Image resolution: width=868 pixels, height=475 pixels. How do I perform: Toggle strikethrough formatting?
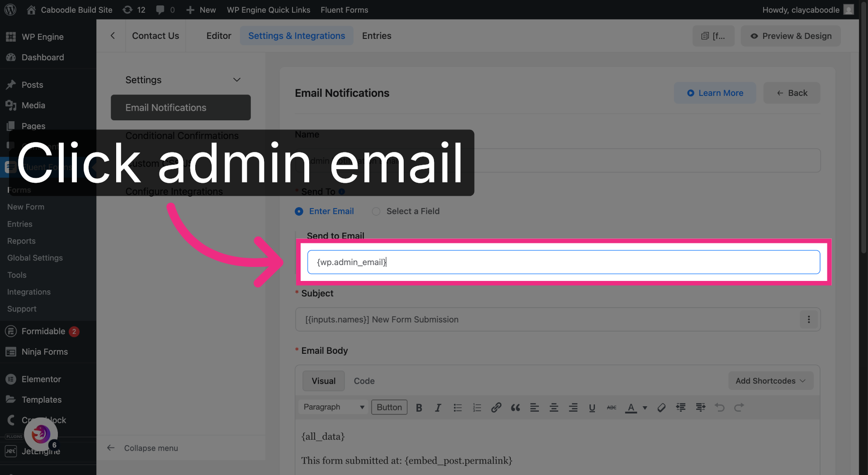(x=612, y=408)
